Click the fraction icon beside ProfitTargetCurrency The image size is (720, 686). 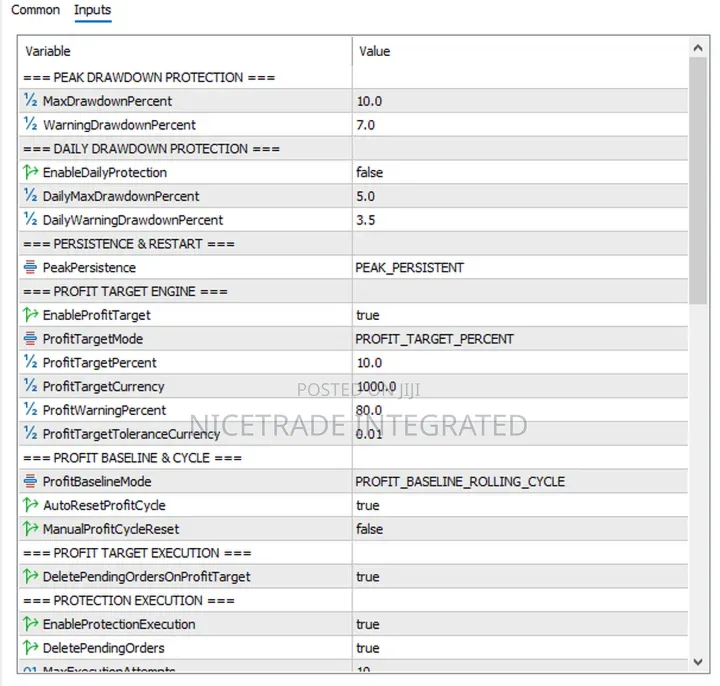[x=30, y=386]
